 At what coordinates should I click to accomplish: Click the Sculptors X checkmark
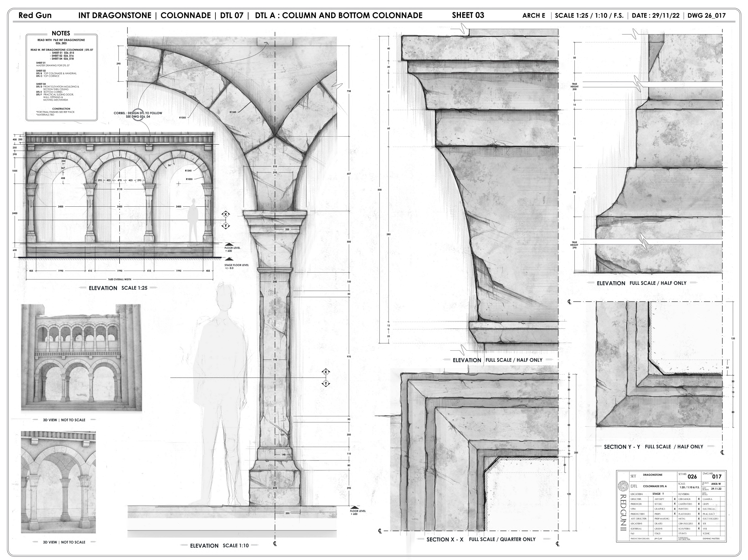pos(699,528)
